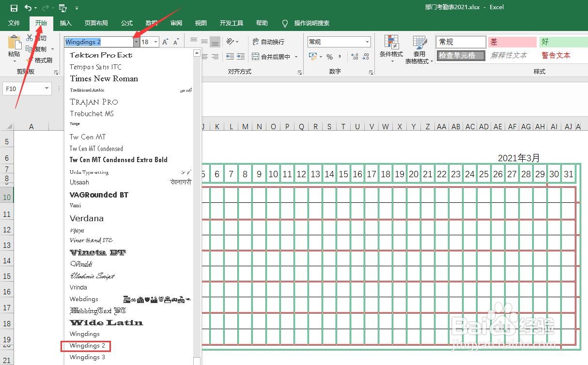Open the alignment group dialog launcher

pyautogui.click(x=299, y=72)
